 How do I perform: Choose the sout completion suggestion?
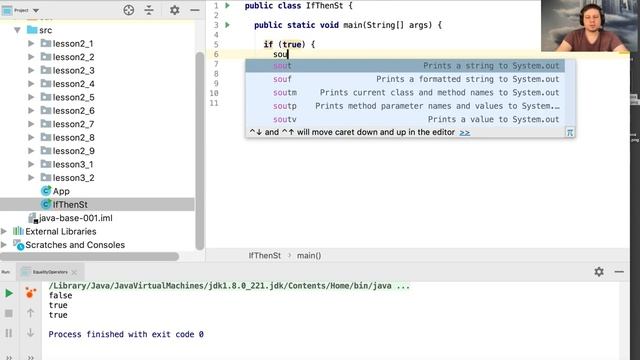click(405, 66)
